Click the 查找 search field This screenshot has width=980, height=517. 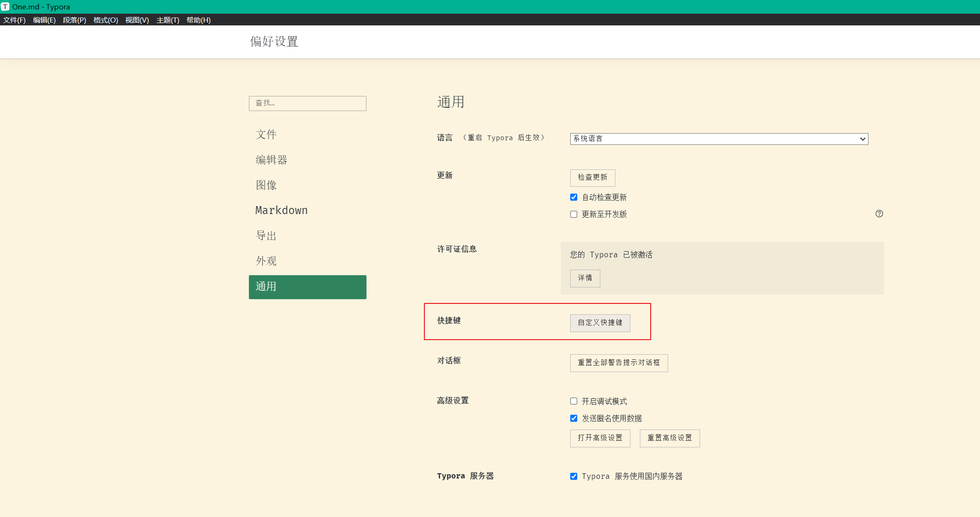307,103
